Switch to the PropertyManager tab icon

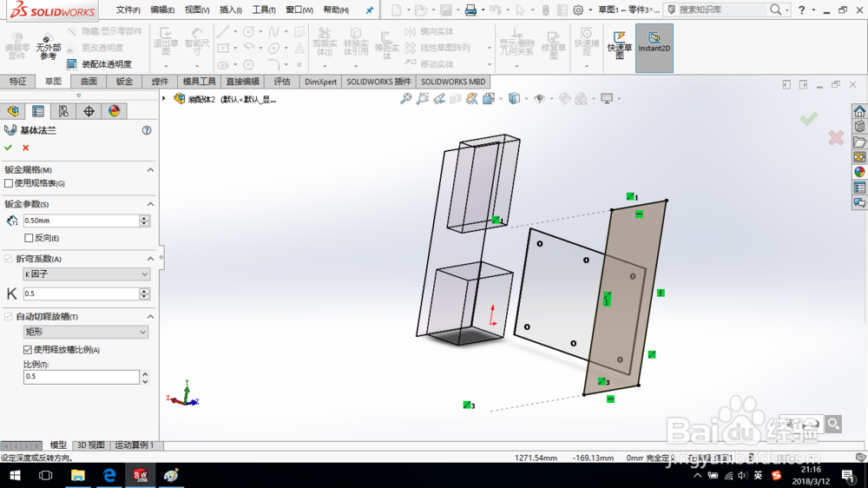(38, 111)
